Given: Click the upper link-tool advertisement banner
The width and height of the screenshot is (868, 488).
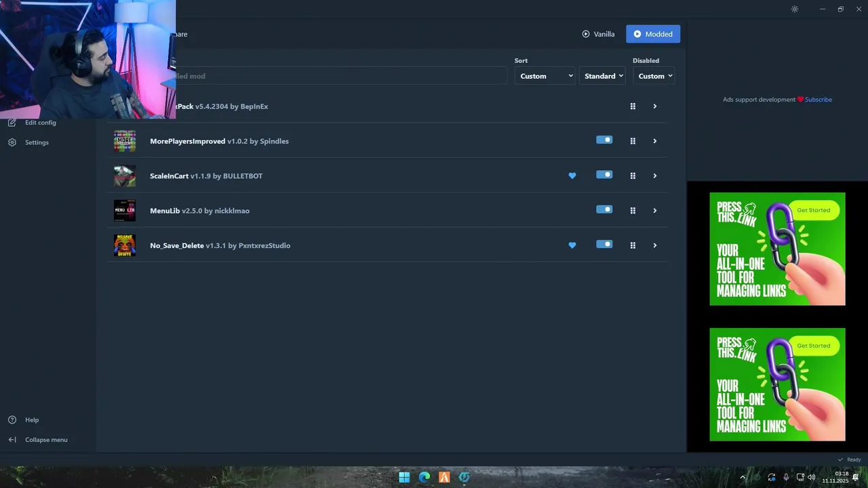Looking at the screenshot, I should [777, 249].
